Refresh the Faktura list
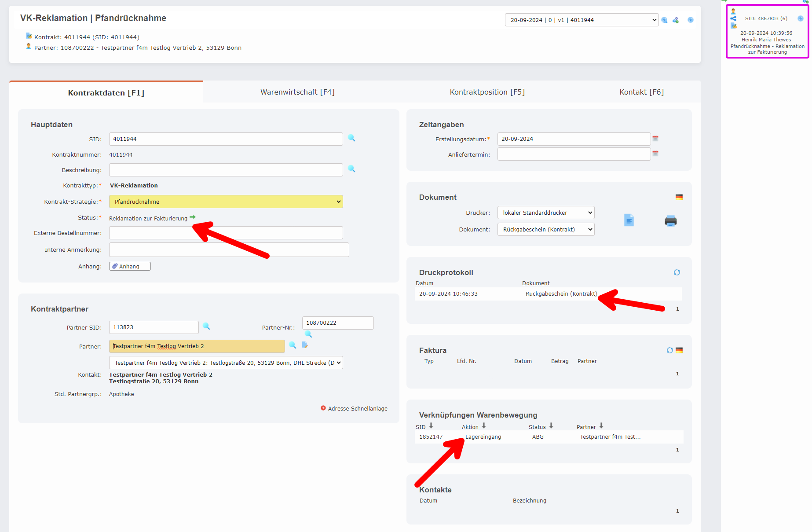This screenshot has height=532, width=812. tap(669, 350)
